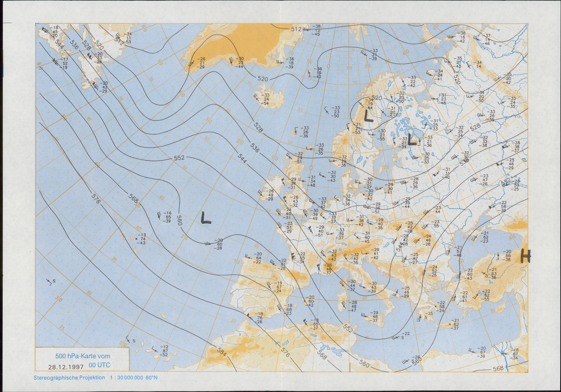
Task: Click the 512 contour label at top center
Action: click(x=296, y=29)
